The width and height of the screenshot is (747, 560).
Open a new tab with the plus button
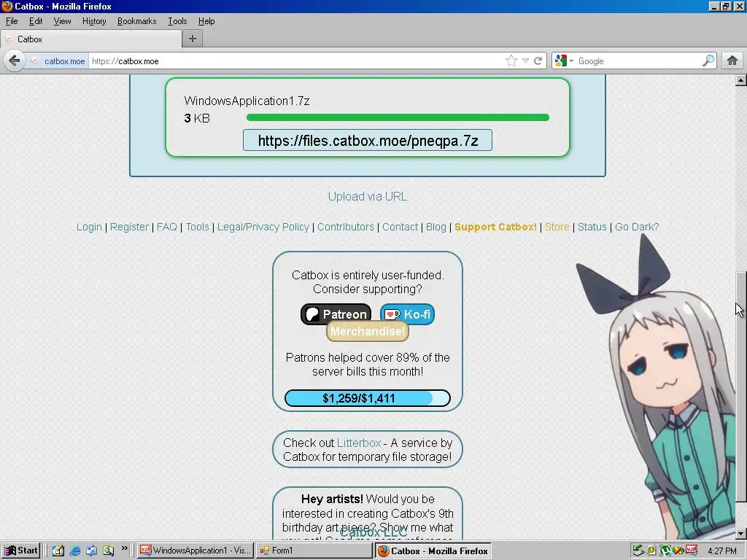coord(193,39)
